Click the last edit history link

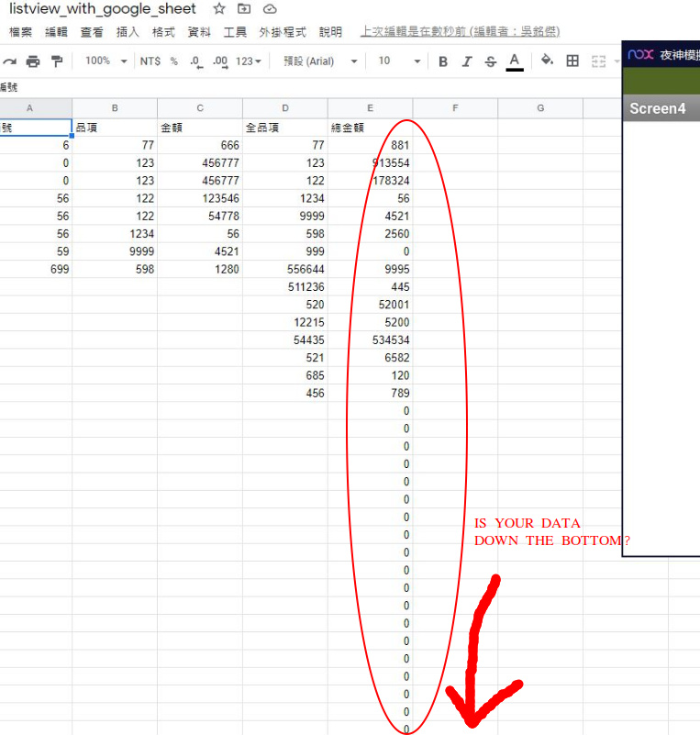tap(460, 32)
